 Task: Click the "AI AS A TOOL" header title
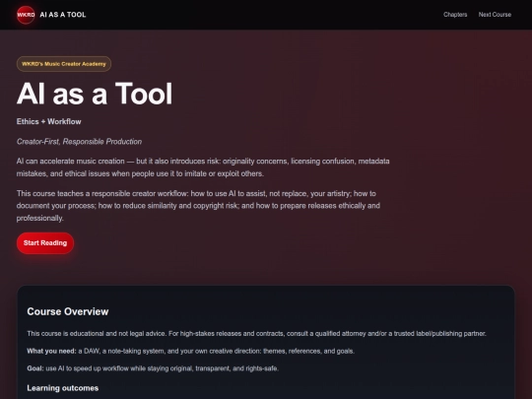click(63, 15)
